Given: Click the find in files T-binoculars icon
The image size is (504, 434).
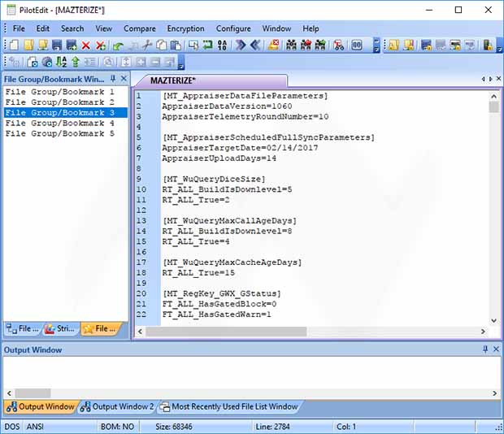Looking at the screenshot, I should (338, 45).
